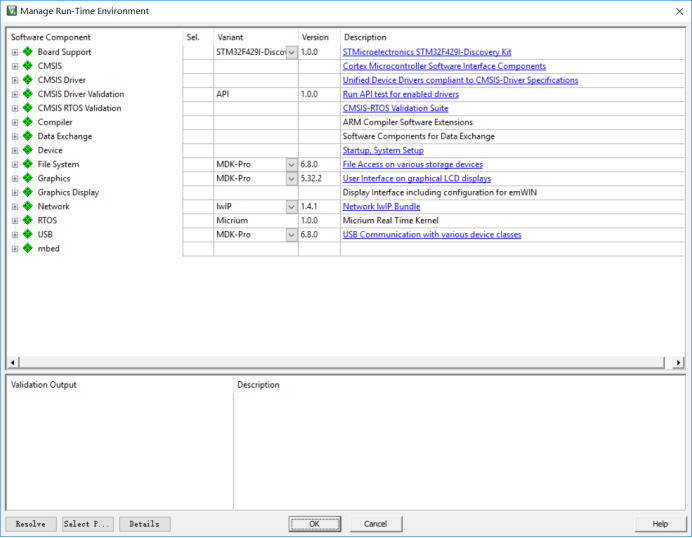Confirm with the OK button
Screen dimensions: 692x538
(x=315, y=524)
